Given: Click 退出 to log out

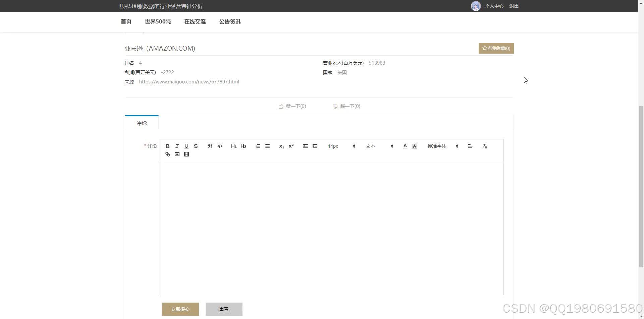Looking at the screenshot, I should click(514, 6).
